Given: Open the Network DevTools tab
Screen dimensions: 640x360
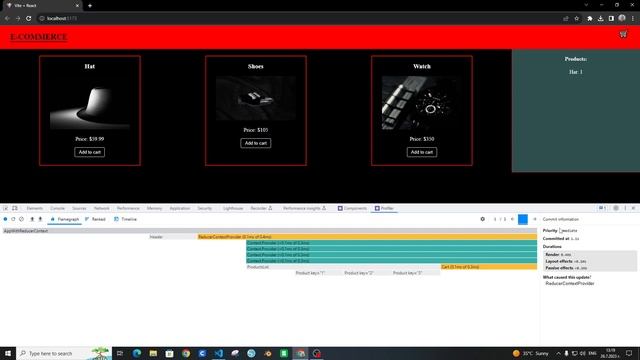Looking at the screenshot, I should coord(102,208).
